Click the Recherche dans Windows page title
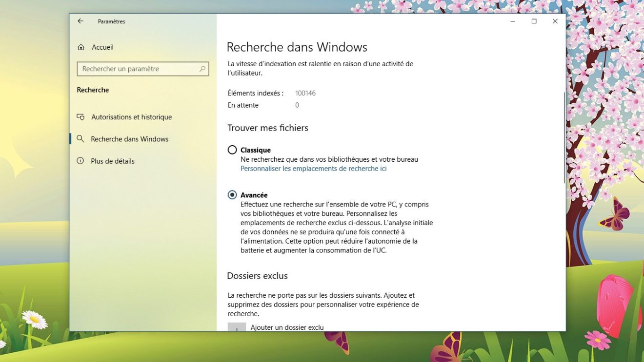The image size is (644, 362). (x=297, y=47)
